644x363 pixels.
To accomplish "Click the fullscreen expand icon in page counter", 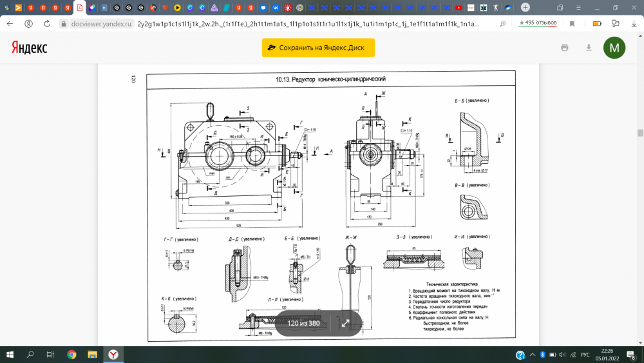I will (x=345, y=323).
